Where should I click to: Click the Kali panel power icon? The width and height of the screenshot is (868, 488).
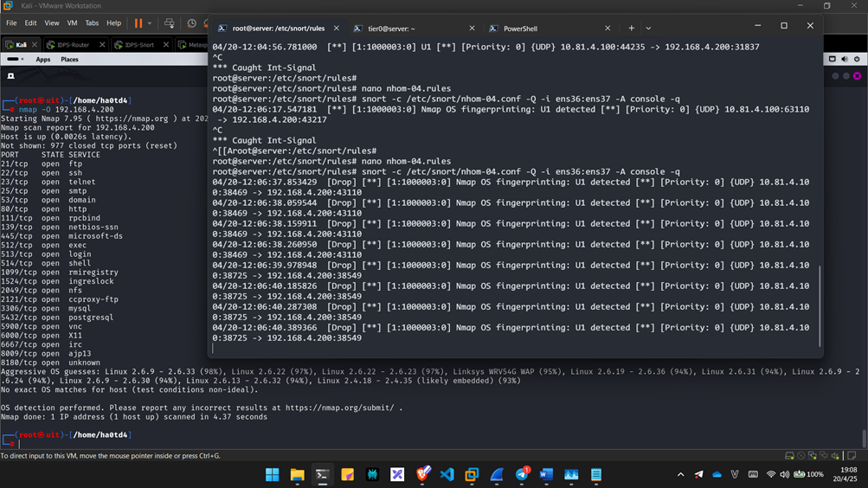click(857, 59)
